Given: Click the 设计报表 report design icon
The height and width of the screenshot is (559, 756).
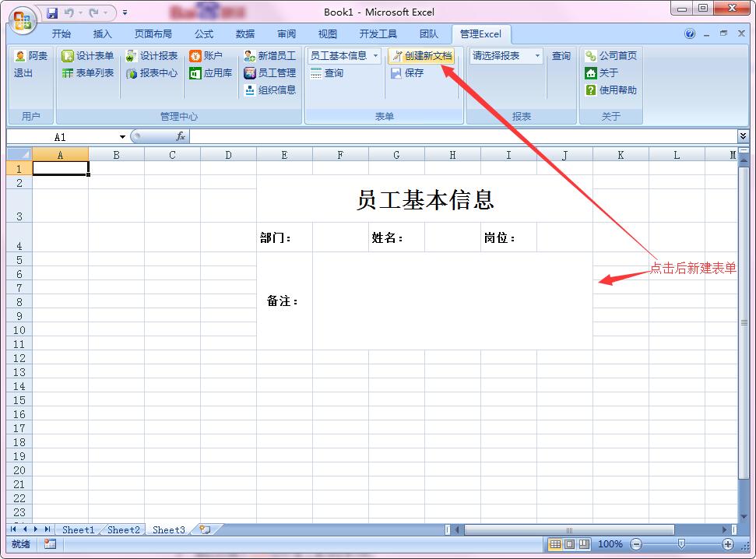Looking at the screenshot, I should pos(132,56).
